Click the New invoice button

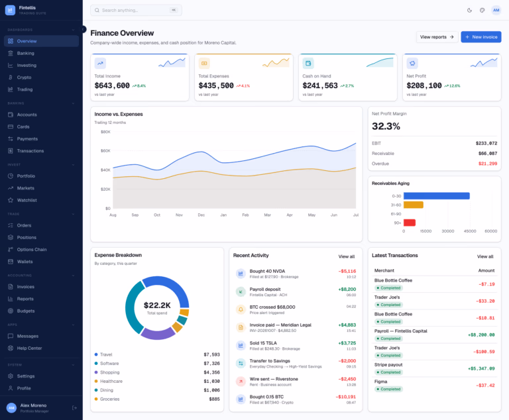[x=481, y=37]
